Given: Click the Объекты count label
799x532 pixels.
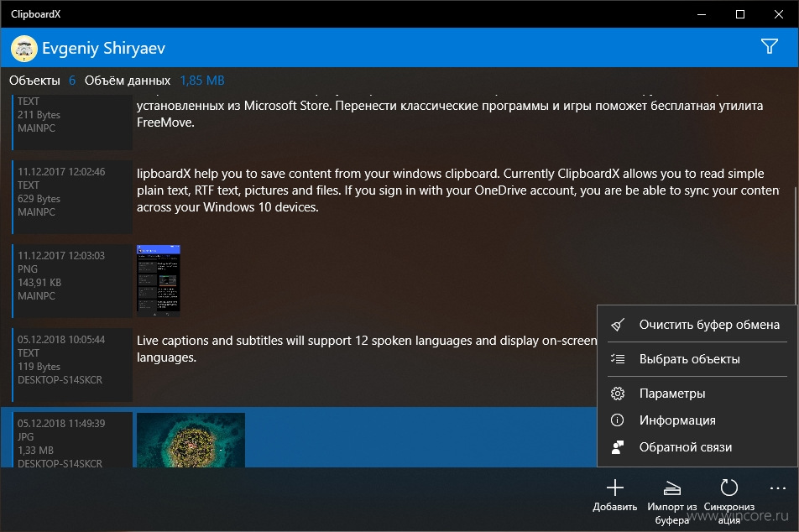Looking at the screenshot, I should pyautogui.click(x=34, y=81).
